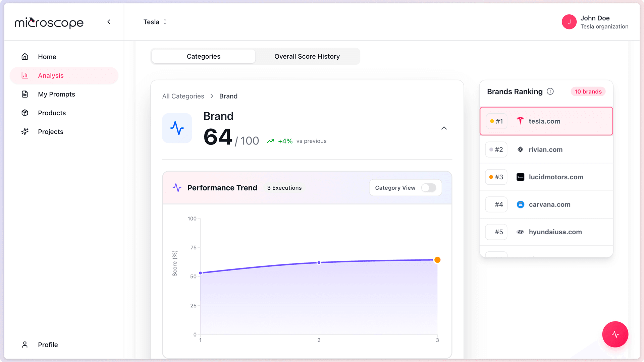Image resolution: width=644 pixels, height=362 pixels.
Task: Click the Home house icon in sidebar
Action: click(25, 57)
